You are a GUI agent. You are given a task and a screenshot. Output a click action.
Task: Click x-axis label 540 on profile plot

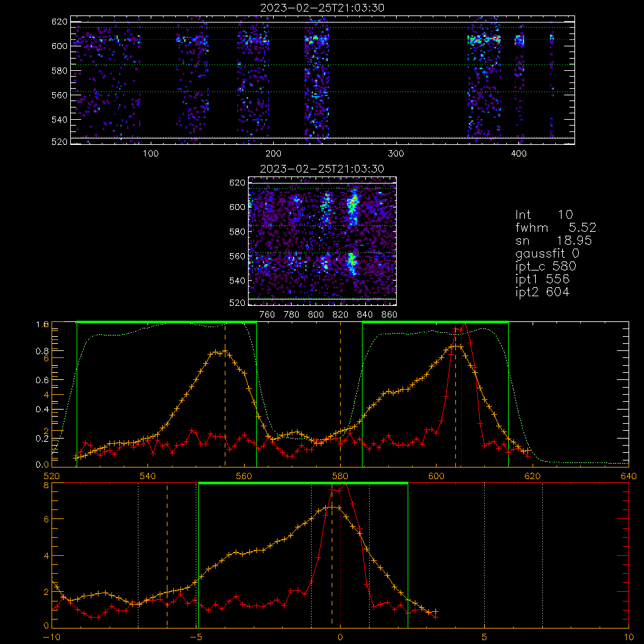148,476
